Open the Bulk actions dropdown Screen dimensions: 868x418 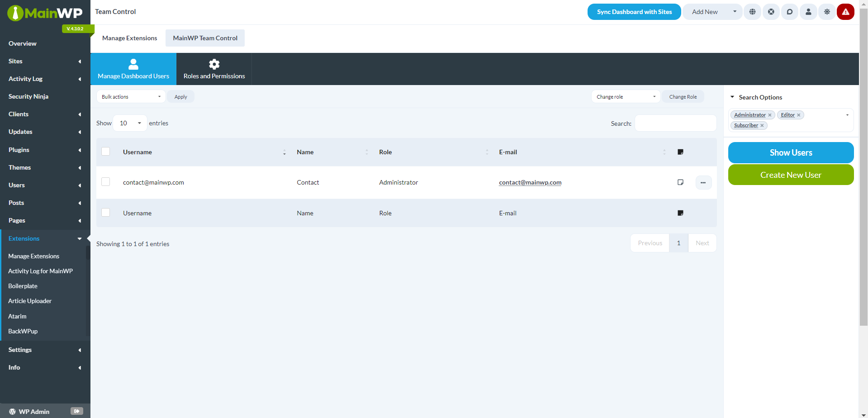click(131, 97)
